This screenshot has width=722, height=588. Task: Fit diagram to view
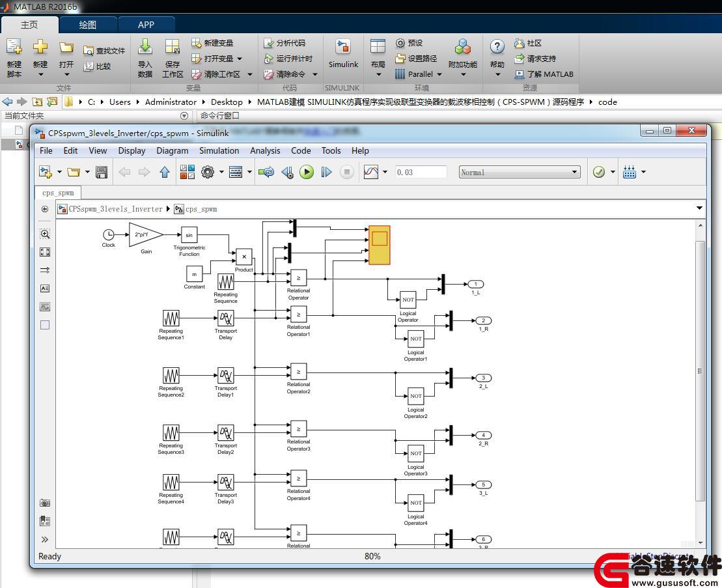[45, 252]
